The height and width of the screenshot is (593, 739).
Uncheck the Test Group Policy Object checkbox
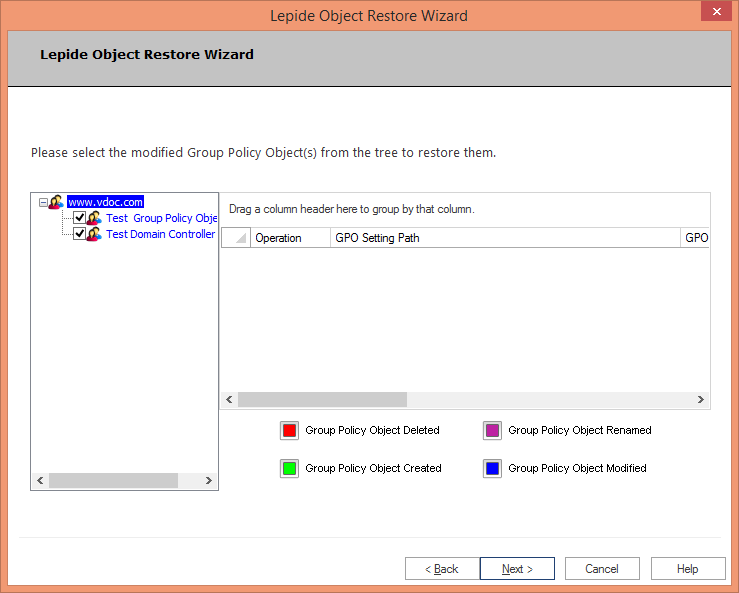(x=79, y=218)
